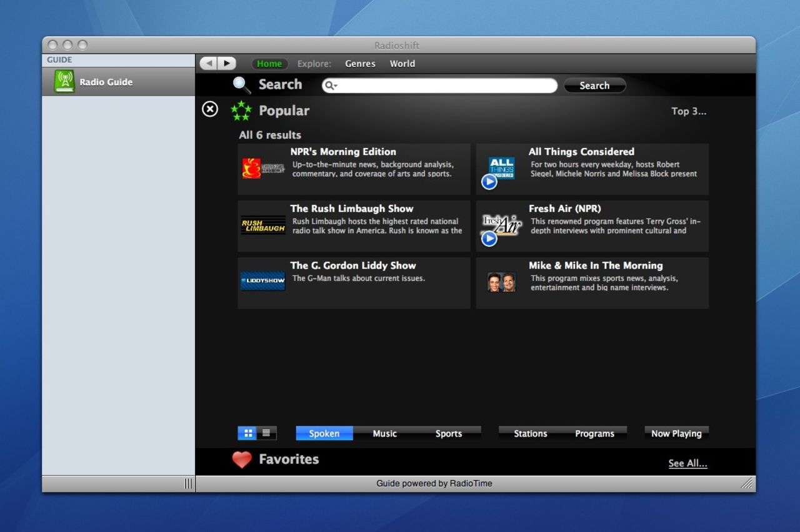Open the Genres explore tab

pyautogui.click(x=360, y=64)
